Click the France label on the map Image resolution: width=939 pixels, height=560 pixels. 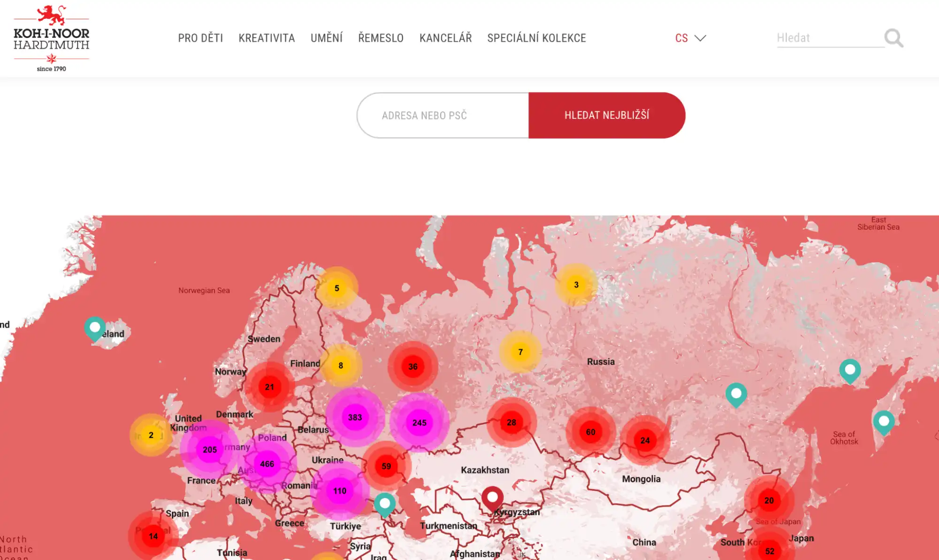(x=201, y=480)
